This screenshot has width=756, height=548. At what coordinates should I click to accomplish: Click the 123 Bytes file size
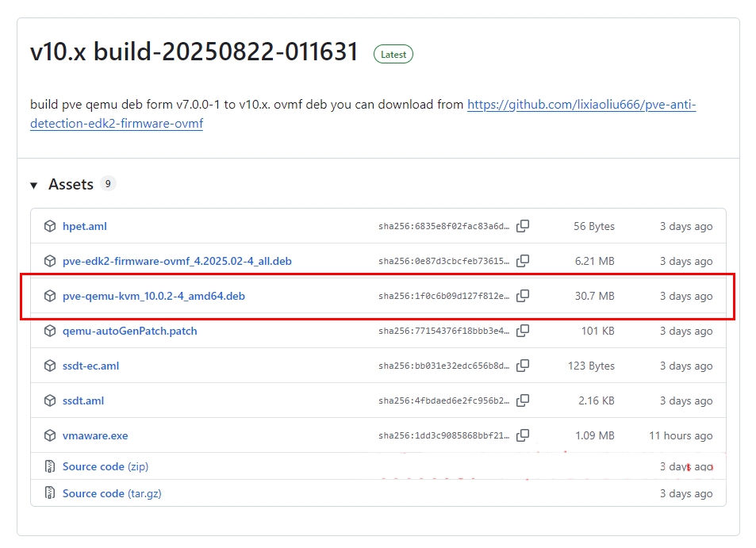(591, 366)
